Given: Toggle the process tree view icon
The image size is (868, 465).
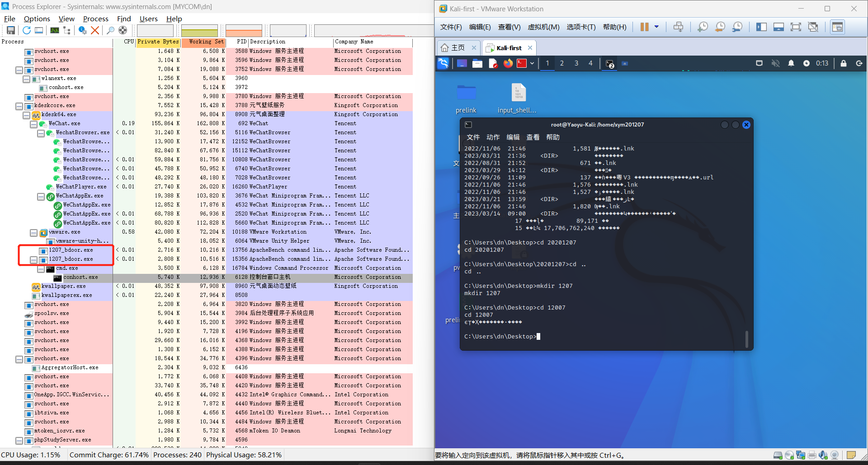Looking at the screenshot, I should (67, 30).
